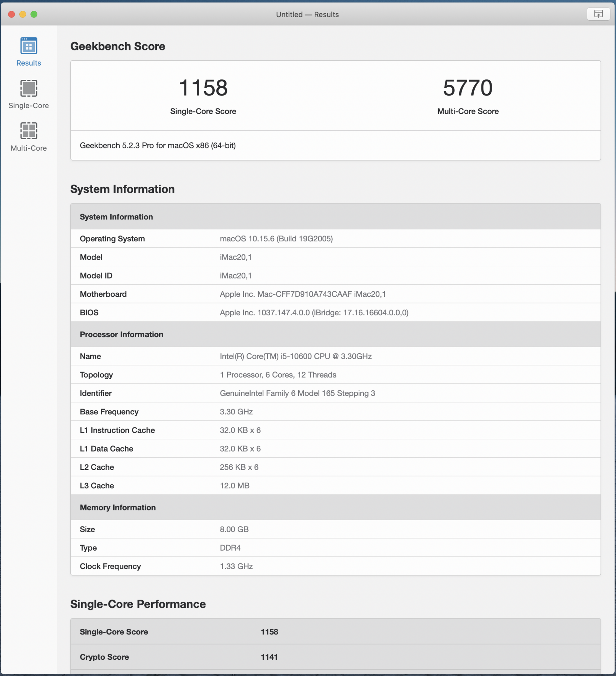Click the BIOS version value
616x676 pixels.
pos(314,313)
